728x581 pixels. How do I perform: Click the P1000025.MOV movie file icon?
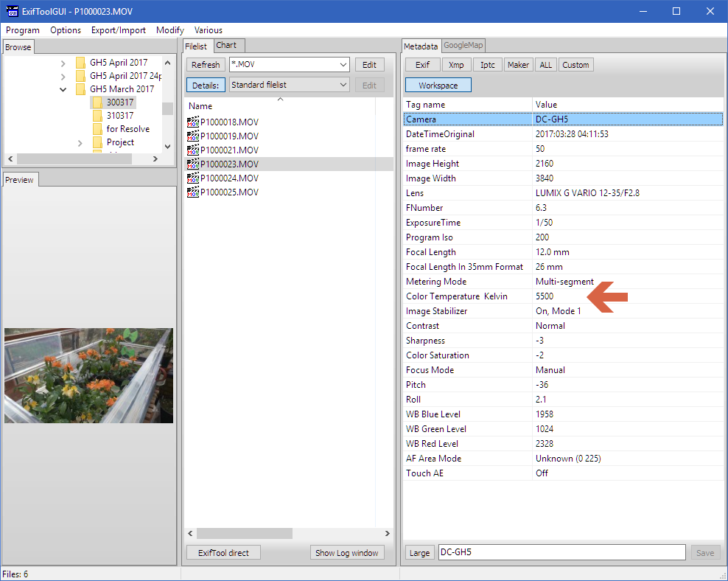[193, 192]
